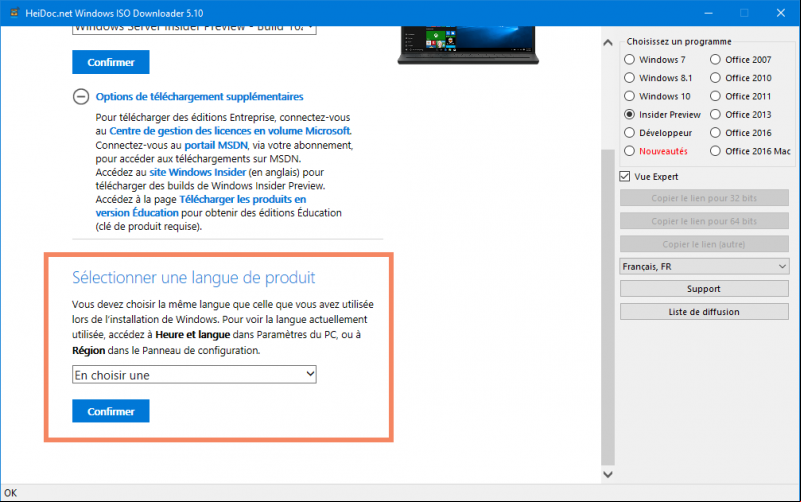The image size is (801, 502).
Task: Select the Office 2010 radio button
Action: click(715, 78)
